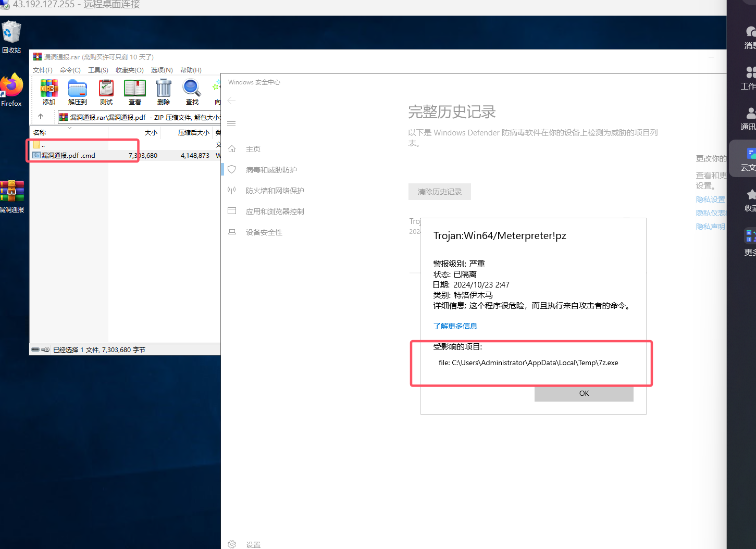The image size is (756, 549).
Task: Click the WinRAR Delete (删除) trash icon
Action: pos(164,88)
